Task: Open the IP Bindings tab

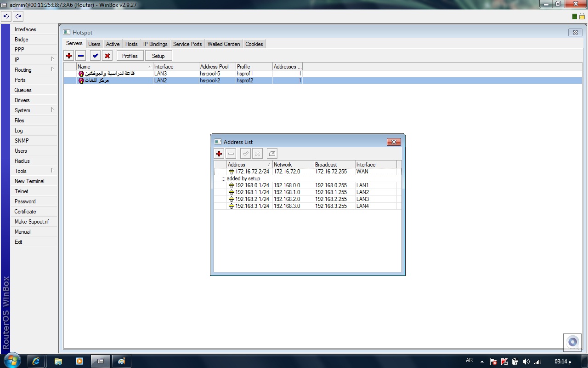Action: click(x=155, y=44)
